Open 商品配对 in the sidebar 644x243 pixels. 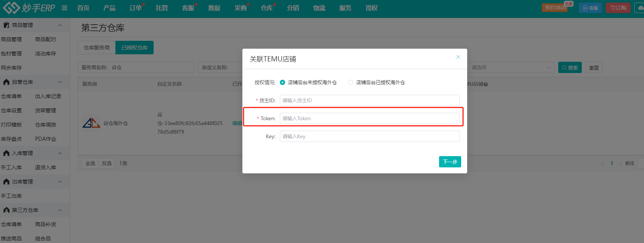tap(45, 39)
